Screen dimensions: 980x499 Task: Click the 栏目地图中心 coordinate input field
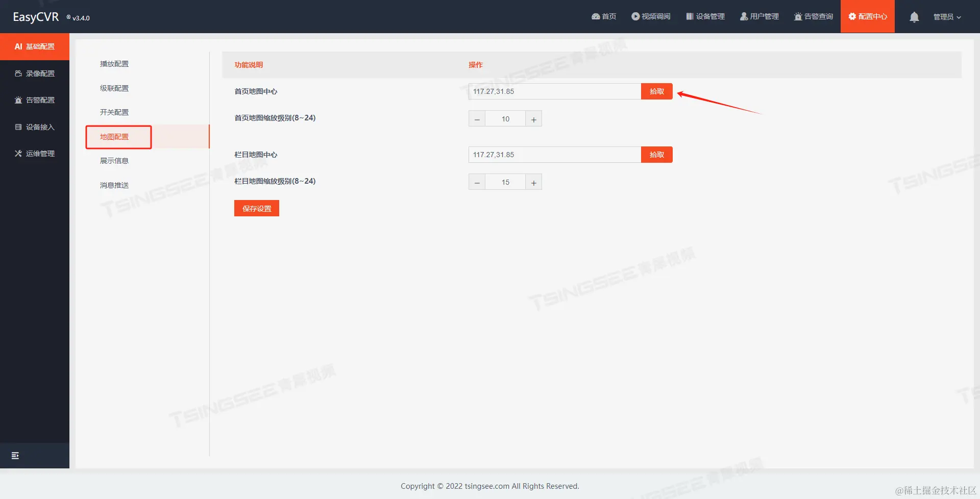[x=555, y=155]
